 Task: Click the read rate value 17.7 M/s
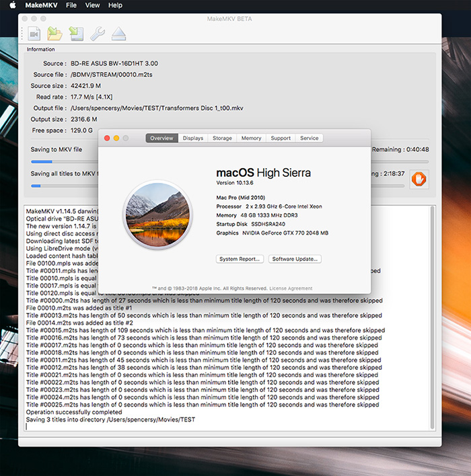[92, 97]
